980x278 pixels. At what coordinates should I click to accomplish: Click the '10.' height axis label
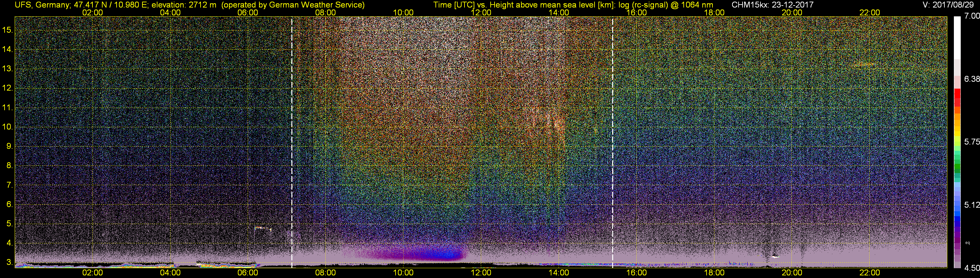(x=7, y=127)
